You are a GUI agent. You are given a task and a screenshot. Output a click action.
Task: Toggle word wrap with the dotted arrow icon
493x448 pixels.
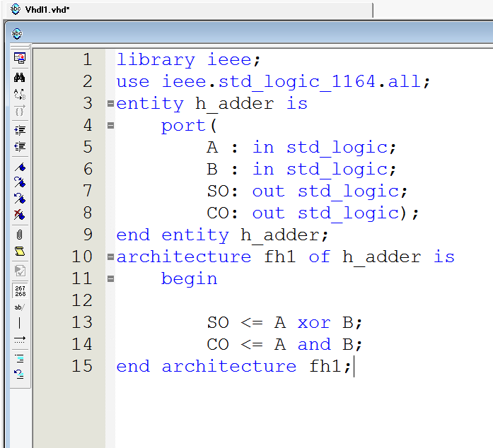[x=20, y=339]
